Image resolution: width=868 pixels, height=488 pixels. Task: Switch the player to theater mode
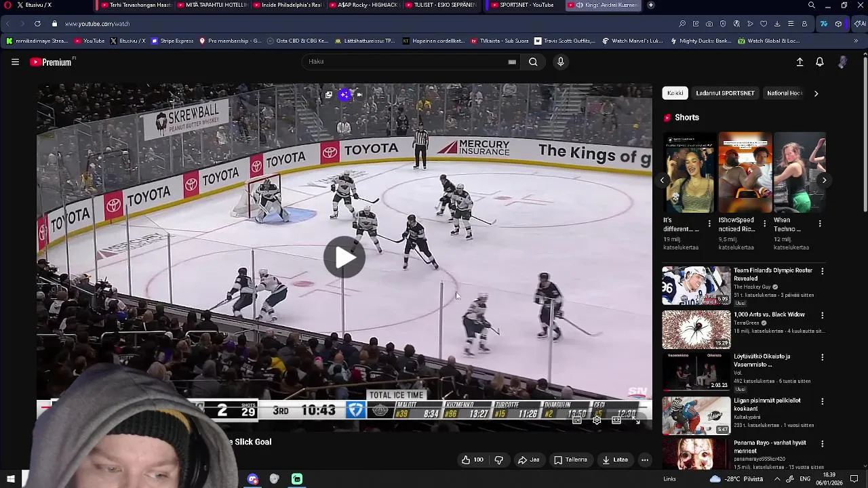coord(616,420)
